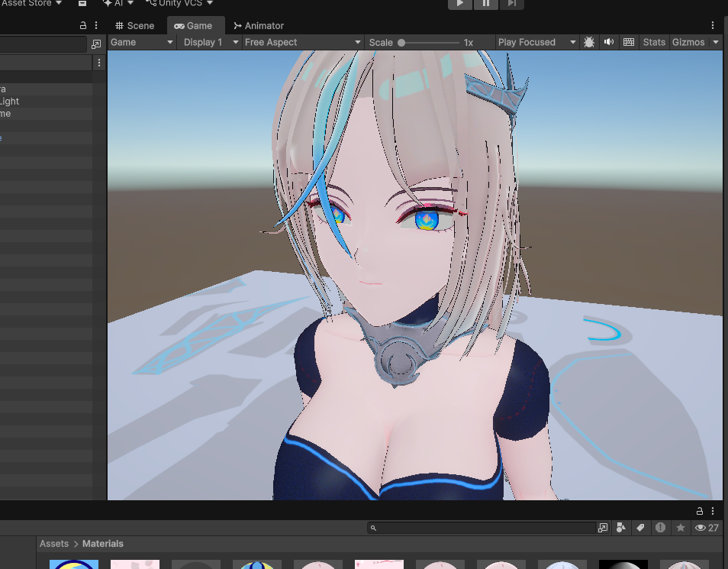Switch to the Scene tab
Screen dimensions: 728x569
tap(134, 25)
